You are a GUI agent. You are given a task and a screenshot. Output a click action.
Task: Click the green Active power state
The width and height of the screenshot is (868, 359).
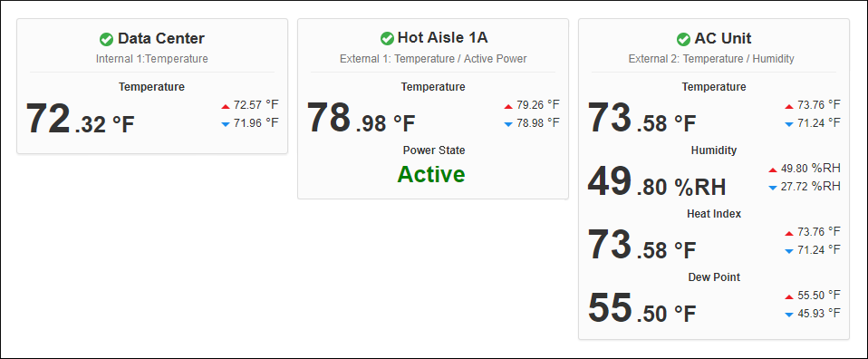click(431, 174)
